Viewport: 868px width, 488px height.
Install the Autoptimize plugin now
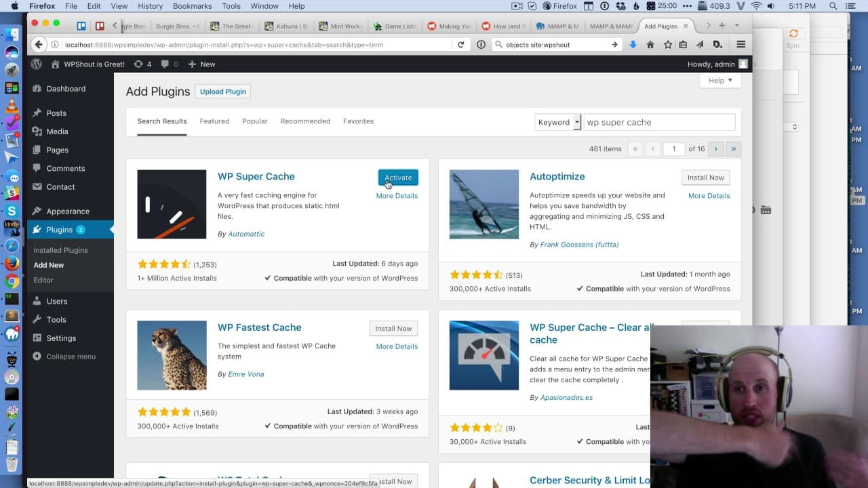click(x=706, y=178)
